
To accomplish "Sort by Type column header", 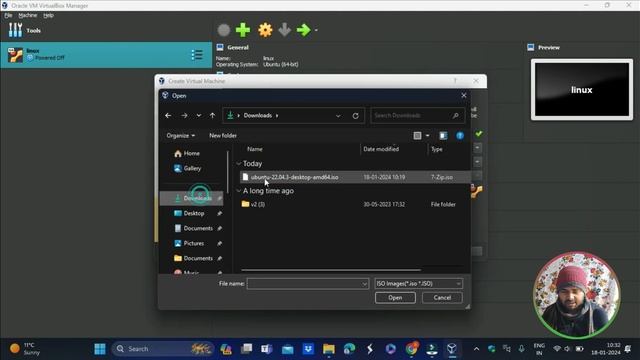I will (x=437, y=149).
